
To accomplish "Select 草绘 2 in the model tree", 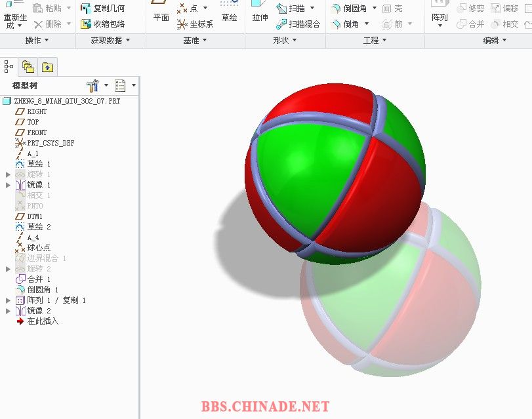I will click(x=33, y=227).
